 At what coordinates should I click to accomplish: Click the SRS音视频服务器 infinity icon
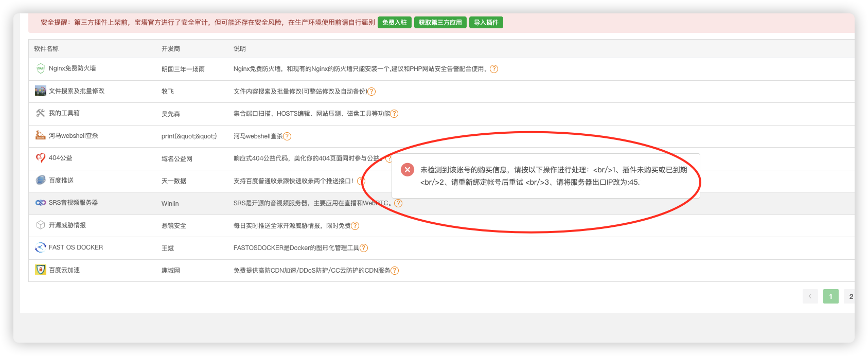40,203
